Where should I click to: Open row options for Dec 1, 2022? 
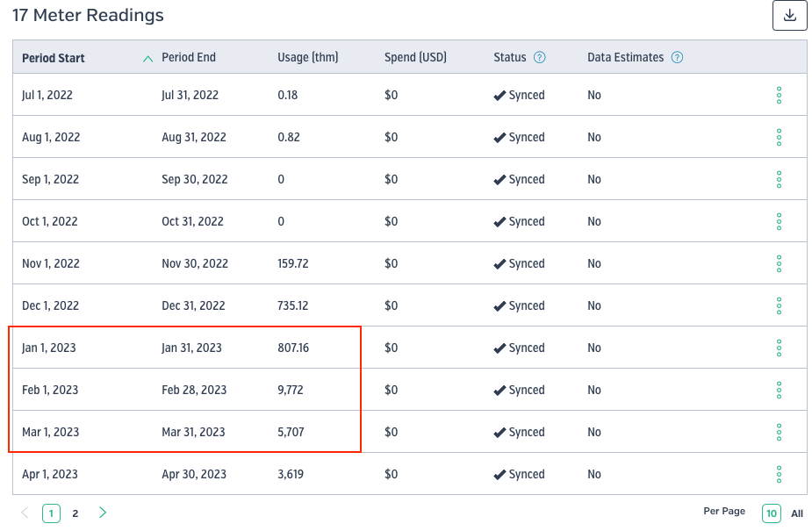click(779, 305)
